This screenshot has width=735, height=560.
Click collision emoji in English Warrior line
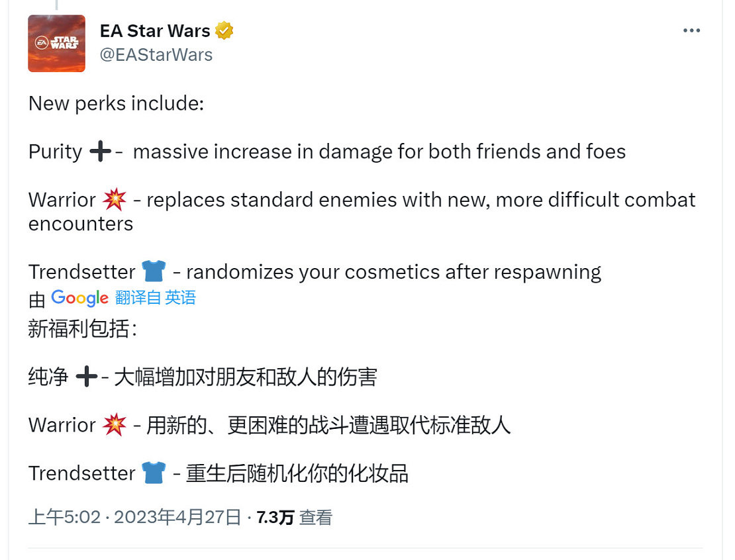(x=115, y=199)
